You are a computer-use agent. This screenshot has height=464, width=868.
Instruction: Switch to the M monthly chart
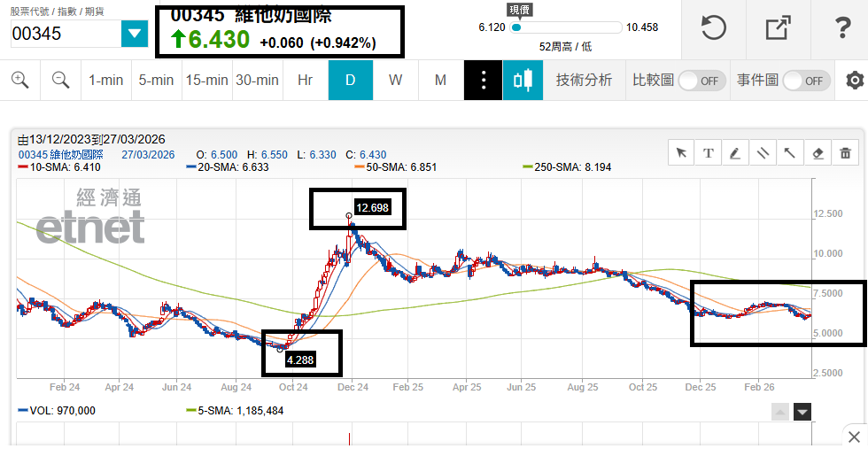coord(441,81)
